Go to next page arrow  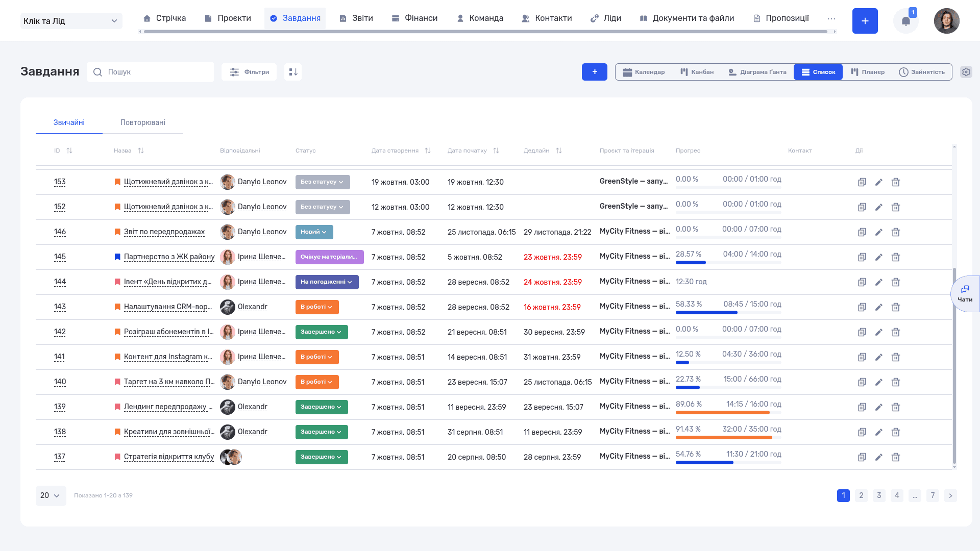950,495
